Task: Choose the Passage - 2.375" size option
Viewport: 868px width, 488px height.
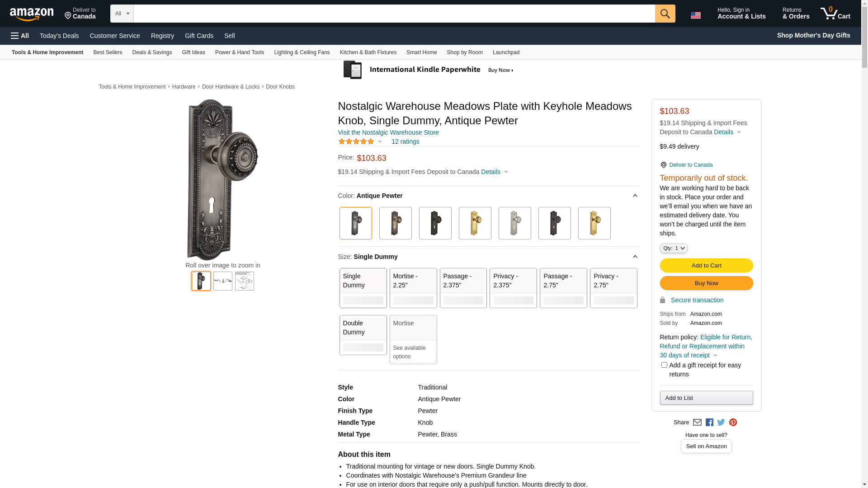Action: [x=463, y=288]
